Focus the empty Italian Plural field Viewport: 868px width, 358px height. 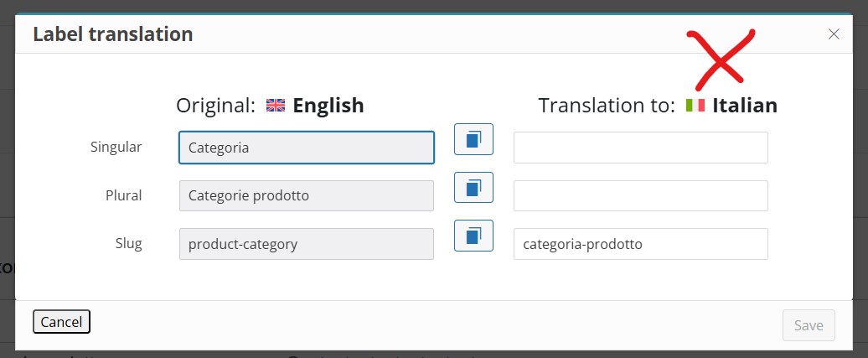click(640, 195)
